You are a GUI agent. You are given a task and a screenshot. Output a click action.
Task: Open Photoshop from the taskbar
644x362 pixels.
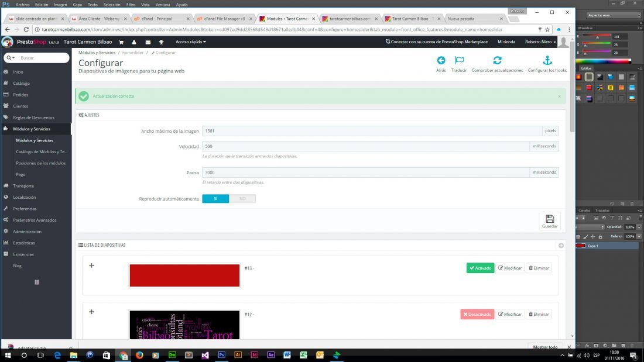tap(221, 355)
